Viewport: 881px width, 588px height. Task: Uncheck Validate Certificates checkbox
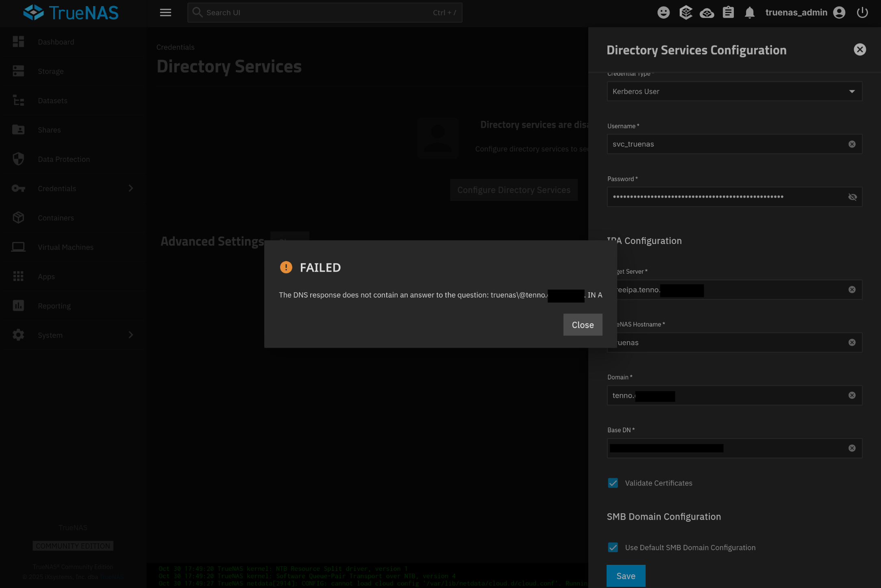coord(613,483)
